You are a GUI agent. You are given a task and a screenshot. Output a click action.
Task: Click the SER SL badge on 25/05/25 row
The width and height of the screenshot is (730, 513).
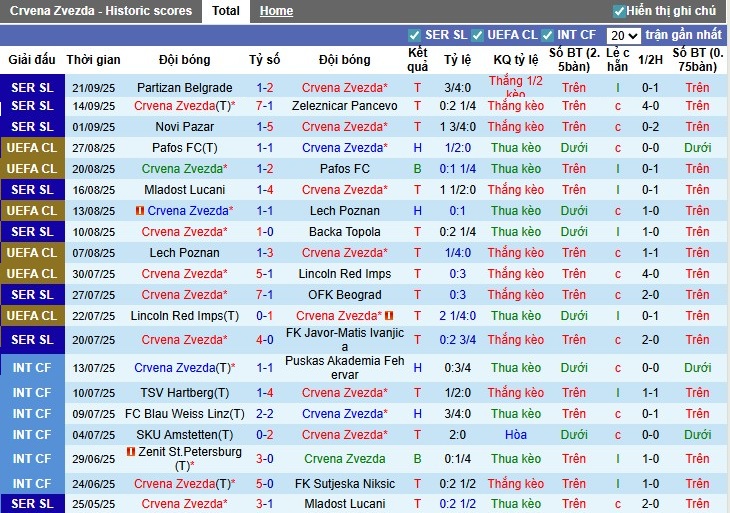[x=32, y=504]
